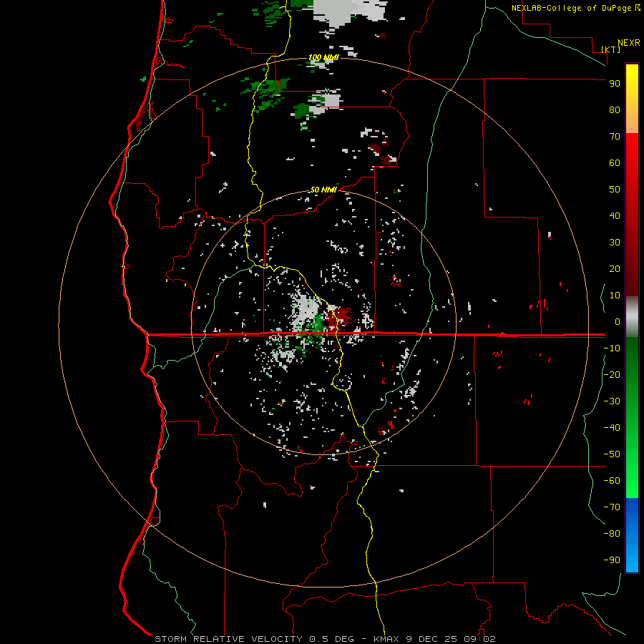Click the -10 value on velocity scale

[612, 348]
